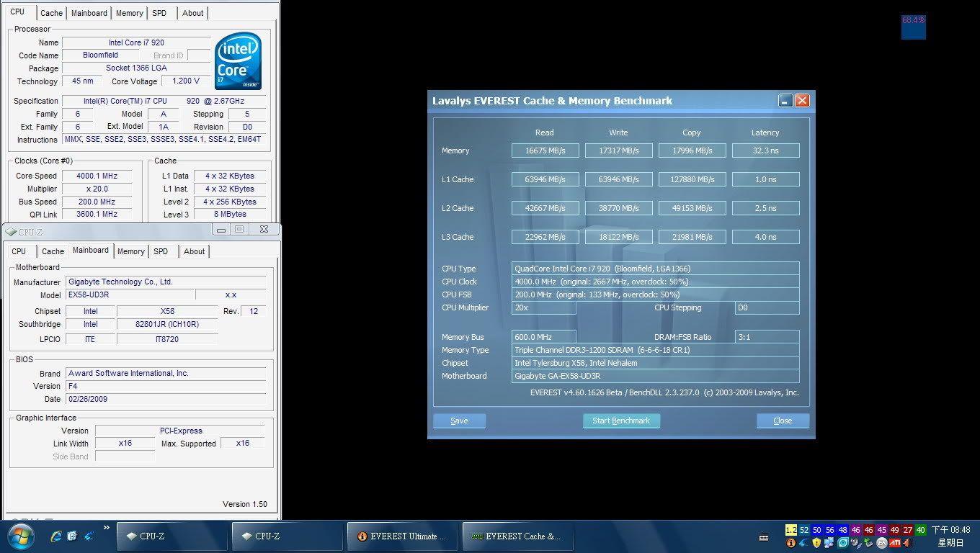Click the CPU-Z title bar diamond icon
Image resolution: width=980 pixels, height=553 pixels.
pos(10,232)
